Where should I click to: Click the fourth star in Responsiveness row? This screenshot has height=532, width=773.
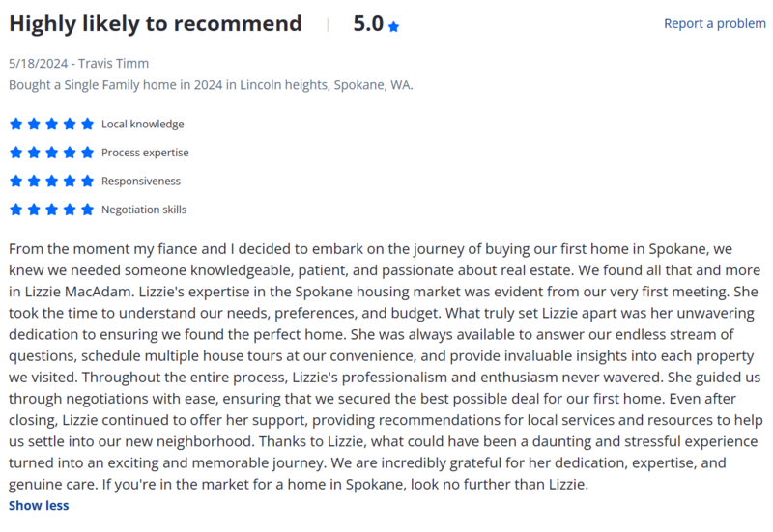pyautogui.click(x=70, y=181)
